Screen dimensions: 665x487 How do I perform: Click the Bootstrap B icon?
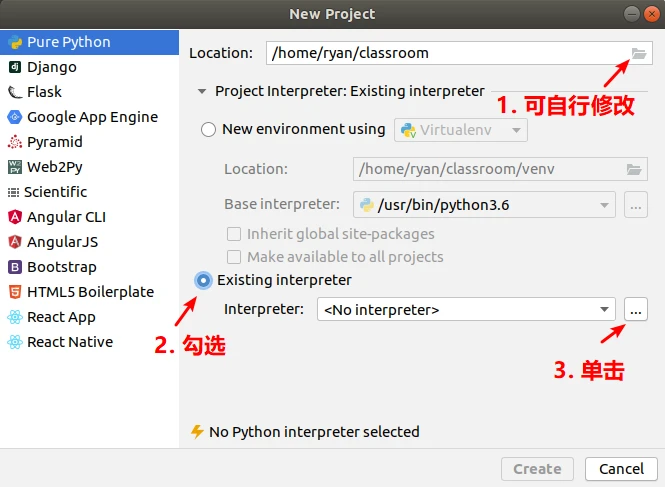tap(15, 267)
